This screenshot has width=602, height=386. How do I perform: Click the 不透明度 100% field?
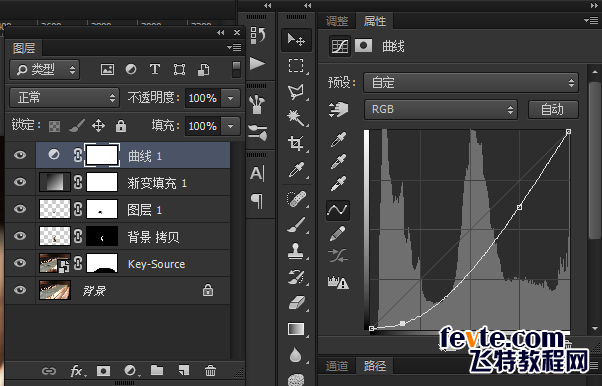202,98
